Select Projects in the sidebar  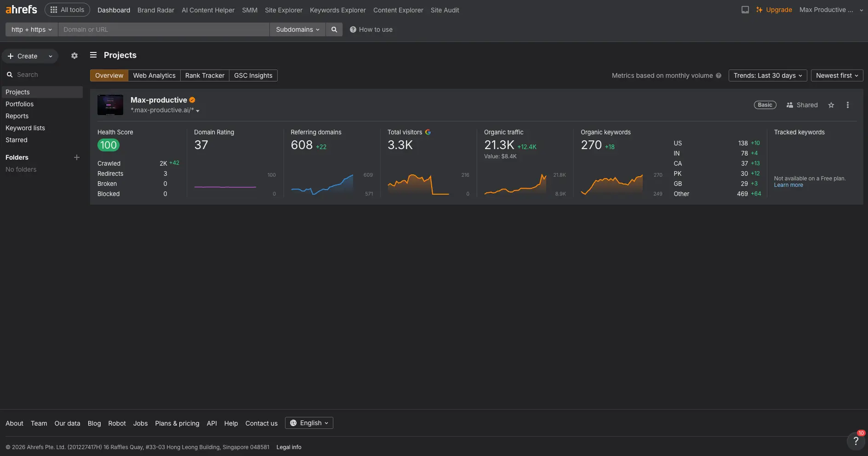pyautogui.click(x=42, y=92)
